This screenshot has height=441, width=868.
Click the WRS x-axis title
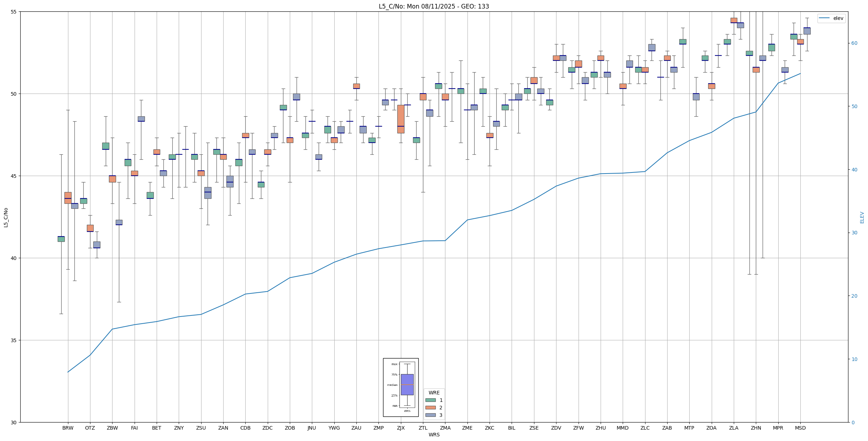(x=434, y=435)
